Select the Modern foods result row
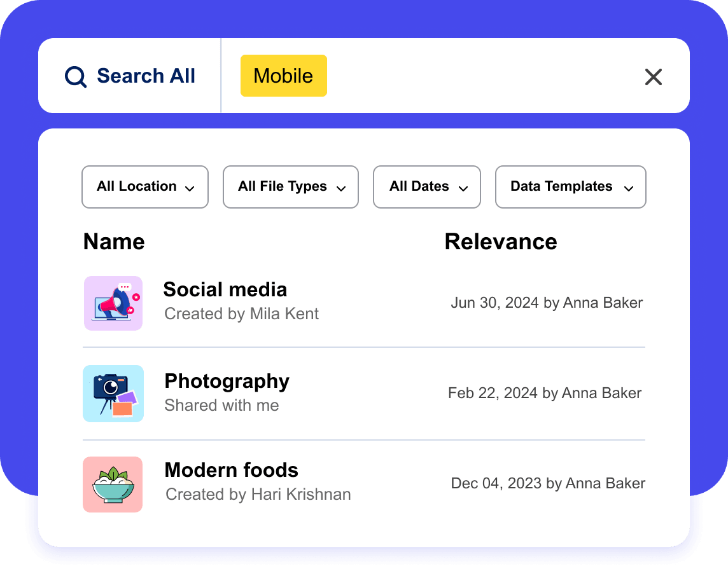Screen dimensions: 728x571 [231, 470]
